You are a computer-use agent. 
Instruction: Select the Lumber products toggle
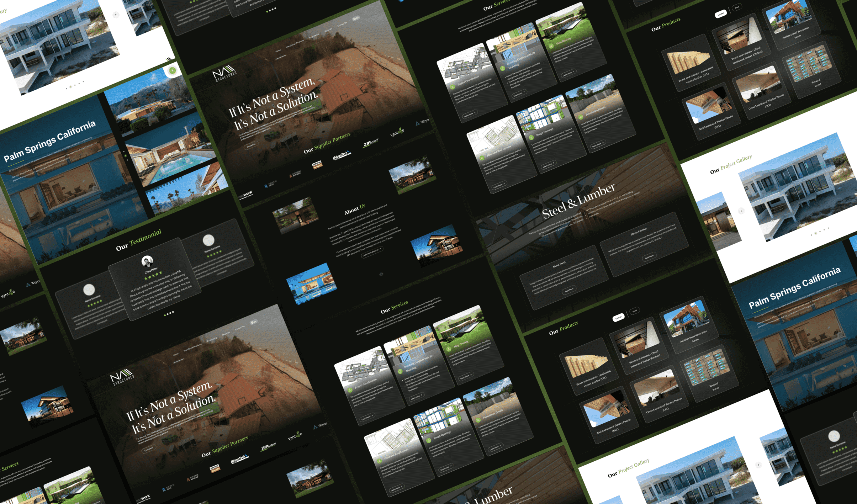(x=721, y=14)
